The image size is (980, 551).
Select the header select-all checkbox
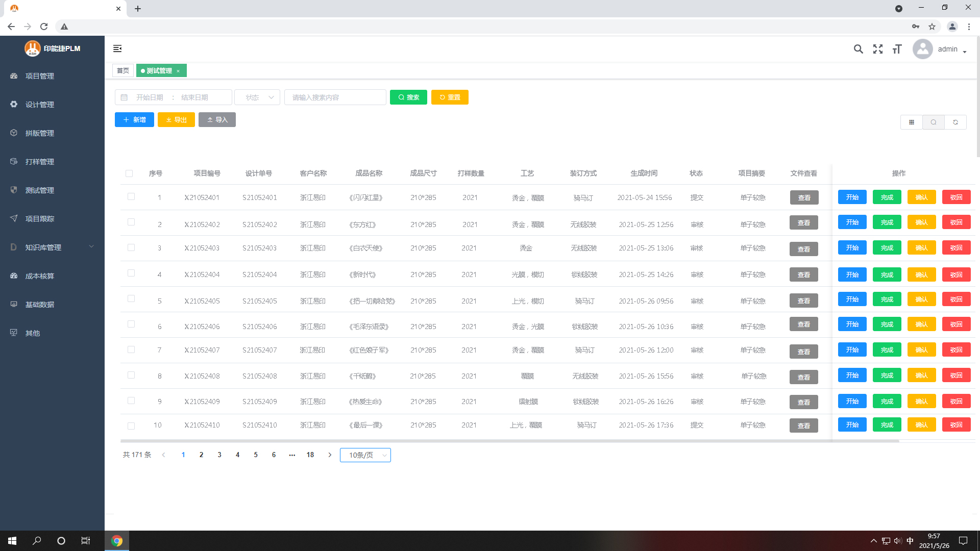pos(129,173)
